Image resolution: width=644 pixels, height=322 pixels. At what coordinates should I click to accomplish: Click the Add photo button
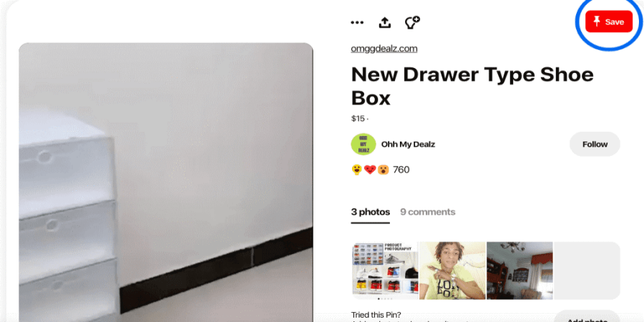(x=587, y=317)
